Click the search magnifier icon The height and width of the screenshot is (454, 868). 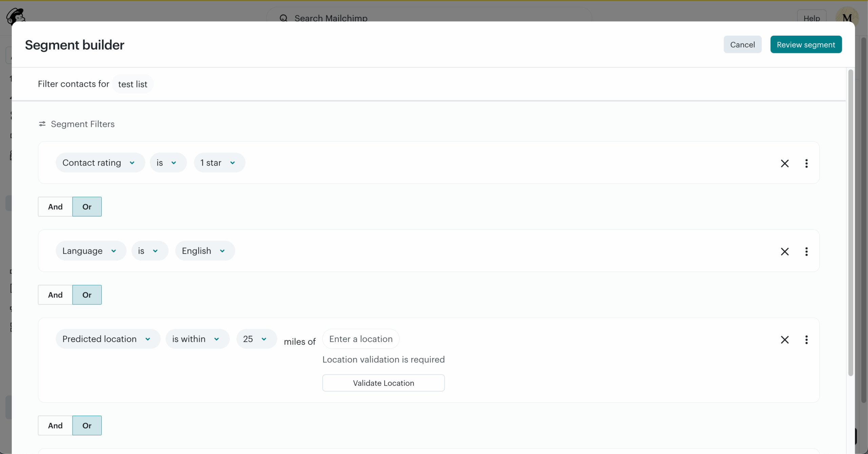coord(283,18)
